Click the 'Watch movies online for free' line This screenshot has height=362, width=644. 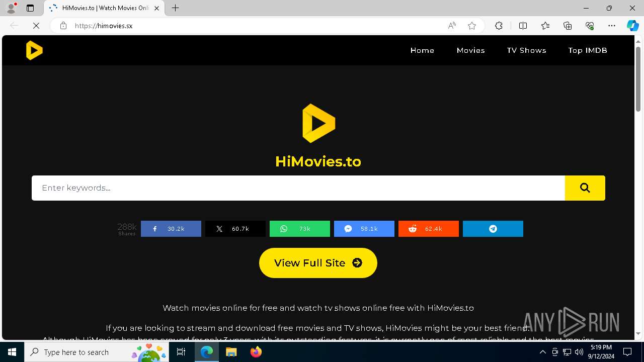pos(318,308)
